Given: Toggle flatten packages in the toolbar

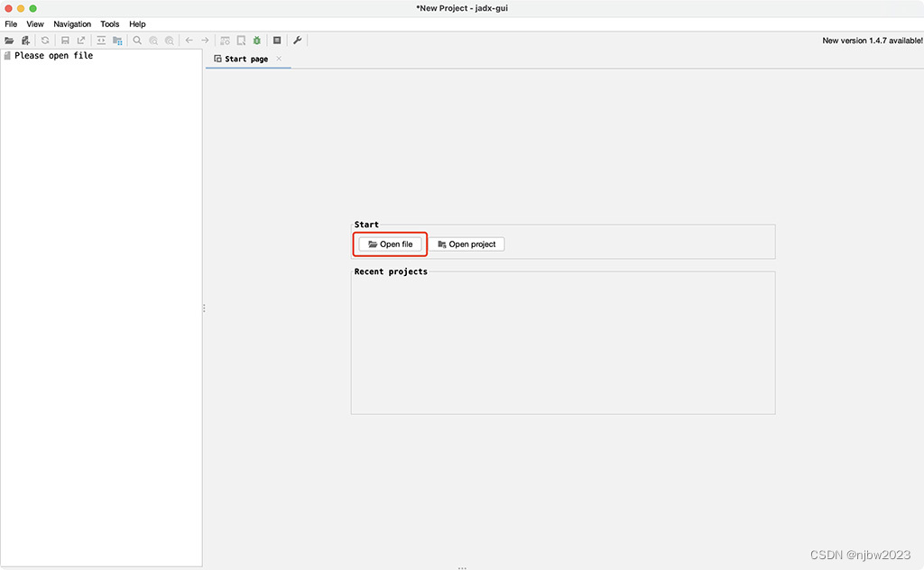Looking at the screenshot, I should pyautogui.click(x=116, y=40).
